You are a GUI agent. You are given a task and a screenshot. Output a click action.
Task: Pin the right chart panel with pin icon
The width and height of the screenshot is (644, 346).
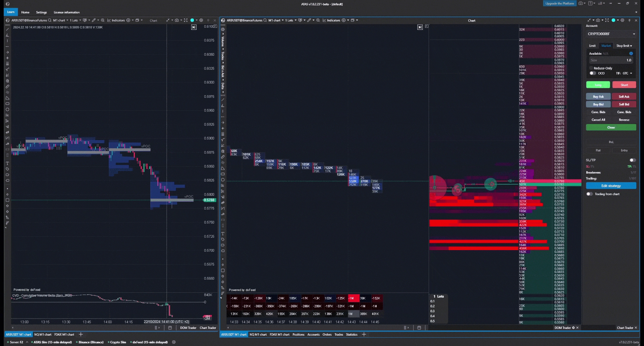[x=629, y=20]
